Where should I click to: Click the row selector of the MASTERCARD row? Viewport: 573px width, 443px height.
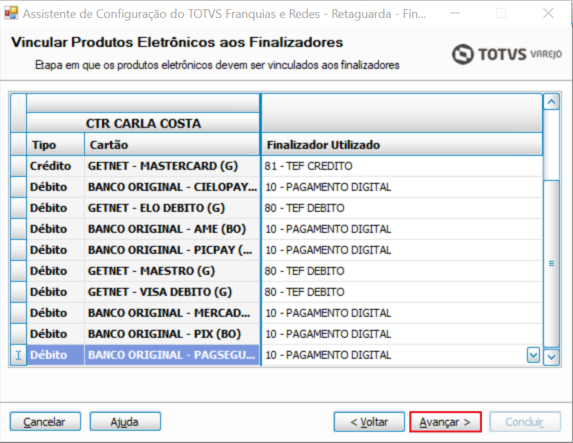[18, 166]
